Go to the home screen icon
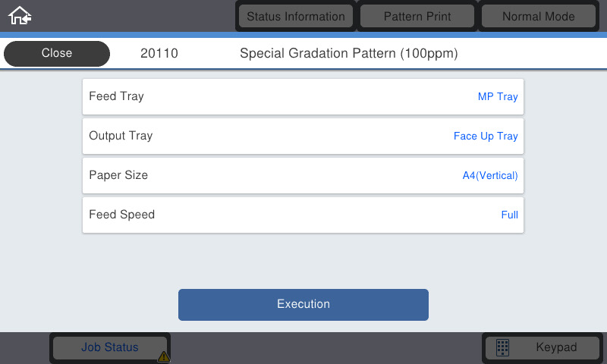Image resolution: width=607 pixels, height=364 pixels. point(20,15)
